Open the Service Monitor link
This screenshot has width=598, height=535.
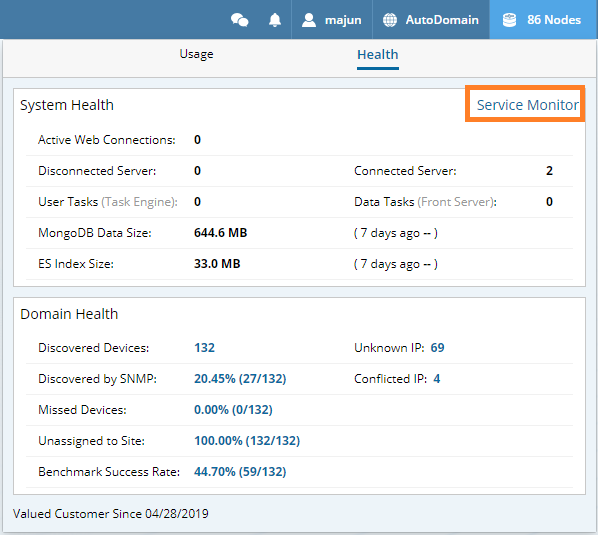coord(527,105)
